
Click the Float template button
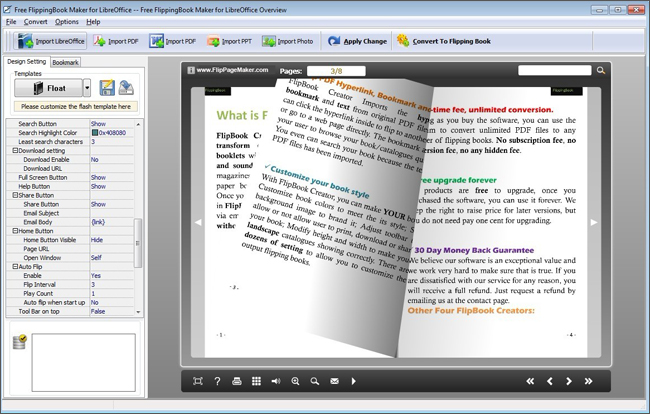49,88
